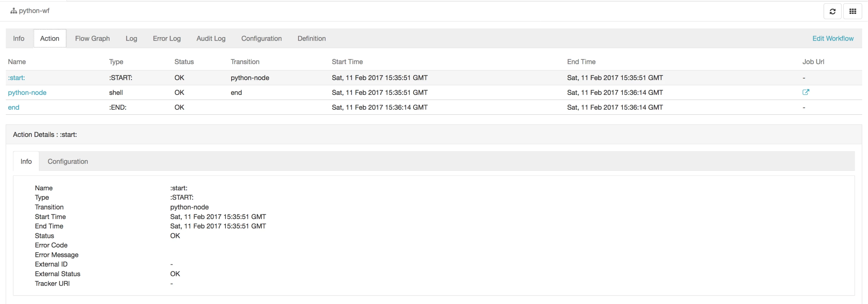
Task: Switch to the workflow Info tab
Action: (x=19, y=38)
